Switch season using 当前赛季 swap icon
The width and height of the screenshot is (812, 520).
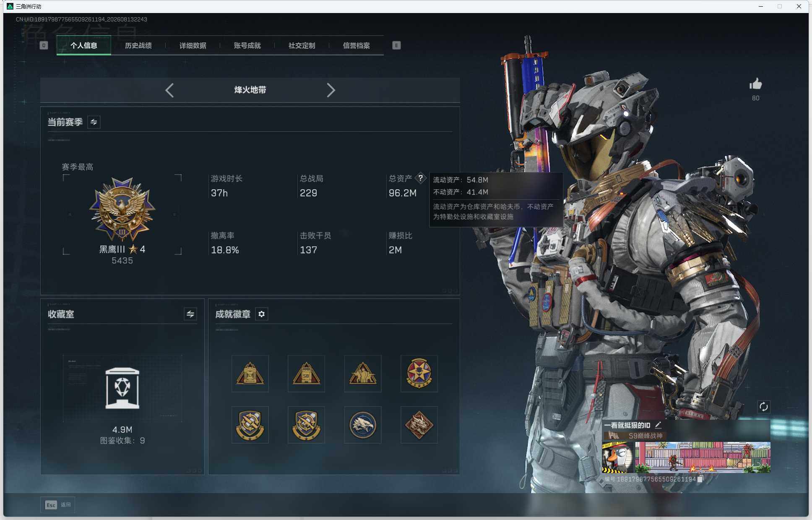pyautogui.click(x=94, y=122)
